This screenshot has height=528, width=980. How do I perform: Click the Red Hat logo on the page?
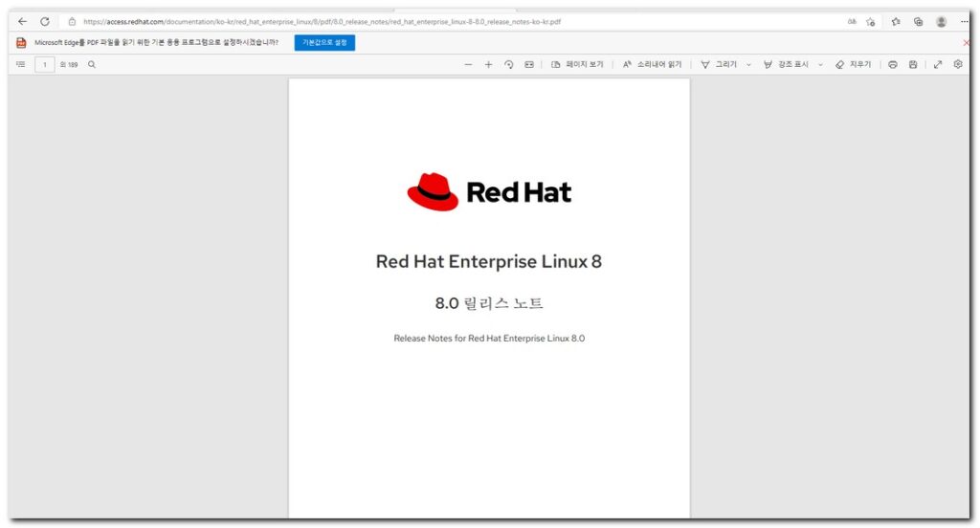click(x=489, y=192)
